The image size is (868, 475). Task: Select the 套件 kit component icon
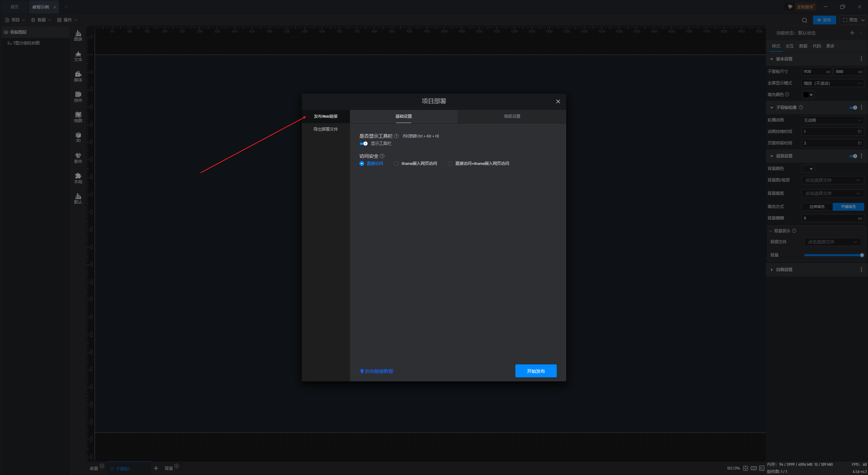point(78,157)
